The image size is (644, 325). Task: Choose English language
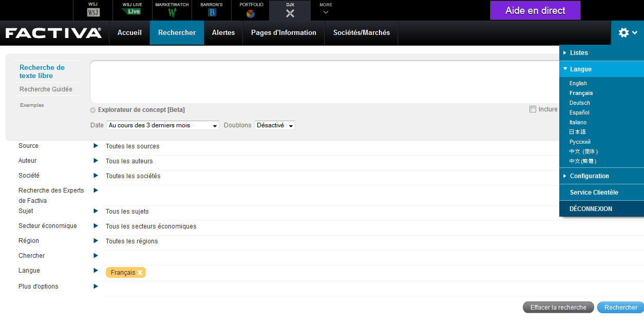pos(578,83)
